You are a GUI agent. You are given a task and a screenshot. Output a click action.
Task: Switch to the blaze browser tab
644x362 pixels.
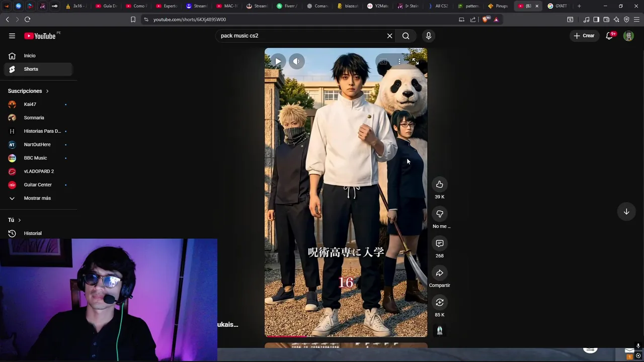pos(348,6)
